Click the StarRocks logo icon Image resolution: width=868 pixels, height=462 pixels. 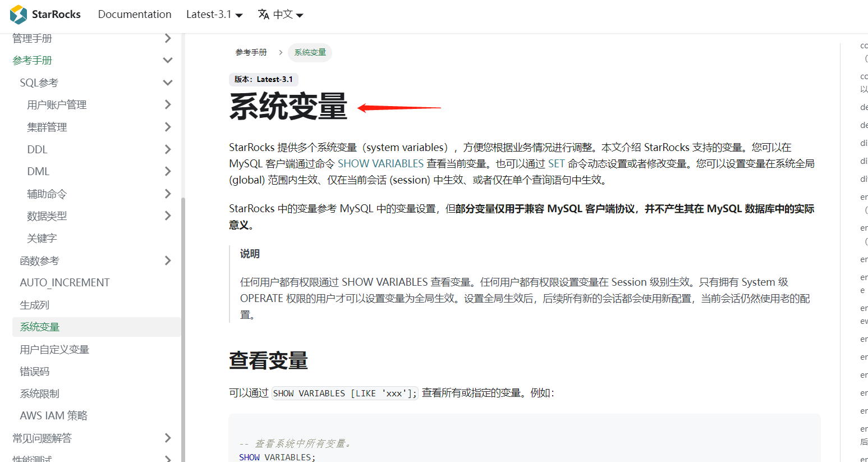tap(19, 15)
